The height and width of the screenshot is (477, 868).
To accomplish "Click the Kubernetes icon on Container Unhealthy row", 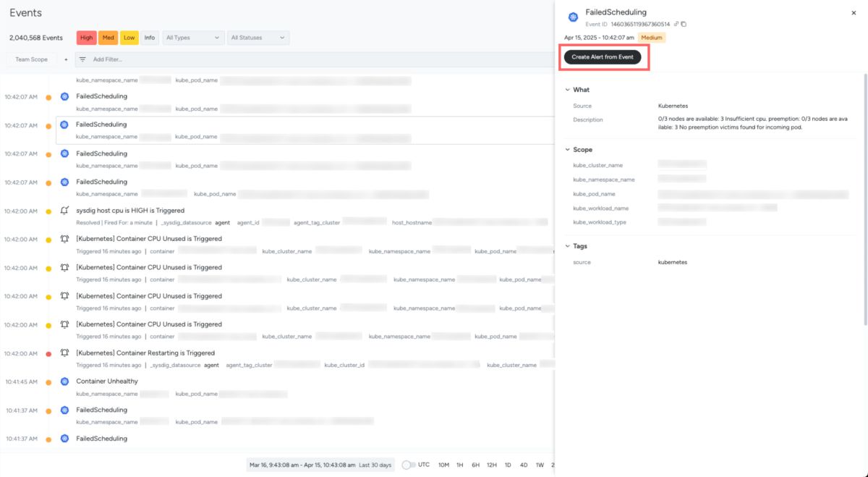I will pyautogui.click(x=64, y=381).
